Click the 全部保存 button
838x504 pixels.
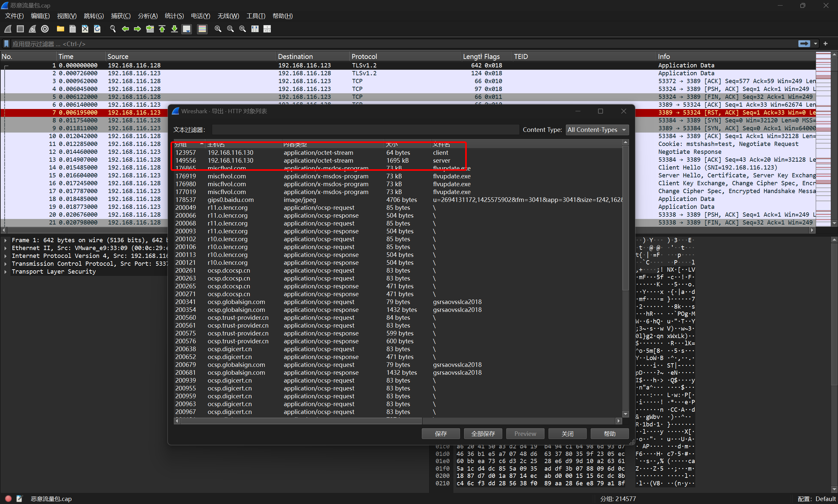[x=483, y=434]
